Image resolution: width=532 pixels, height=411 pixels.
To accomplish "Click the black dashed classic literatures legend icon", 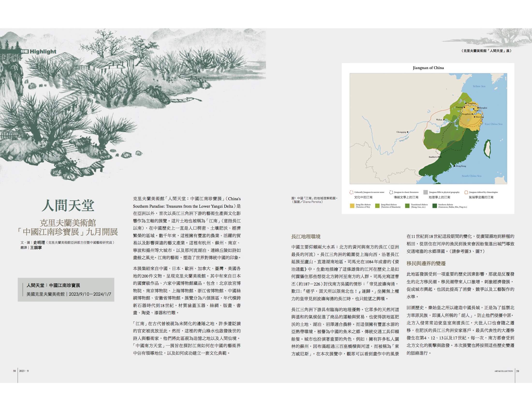I will (391, 192).
